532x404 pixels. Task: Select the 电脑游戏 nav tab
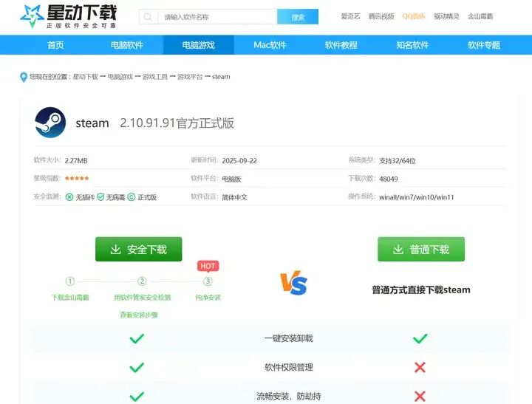coord(199,45)
